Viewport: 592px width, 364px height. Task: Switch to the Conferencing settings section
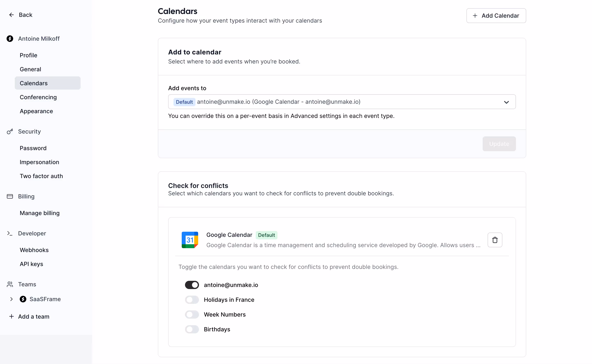tap(38, 97)
